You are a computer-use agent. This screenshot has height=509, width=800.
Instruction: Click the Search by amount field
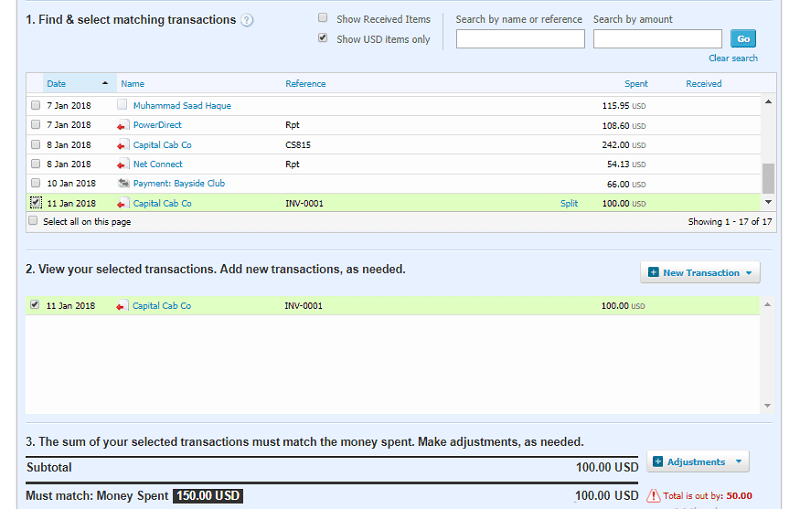[657, 39]
